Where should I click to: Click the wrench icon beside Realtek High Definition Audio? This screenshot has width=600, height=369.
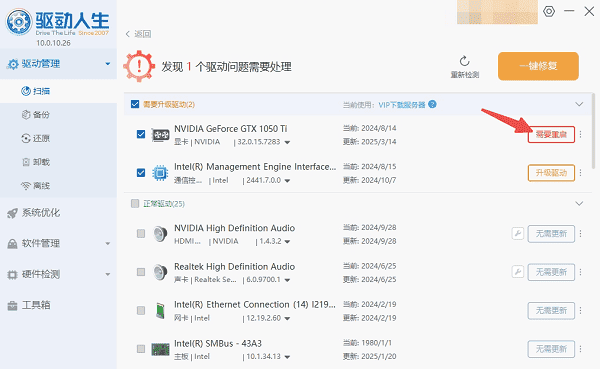518,272
